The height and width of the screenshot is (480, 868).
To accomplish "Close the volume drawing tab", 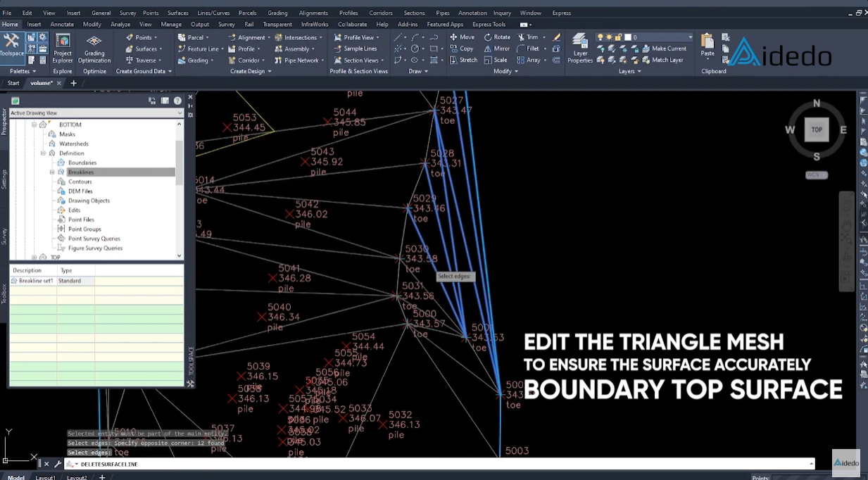I will tap(59, 83).
